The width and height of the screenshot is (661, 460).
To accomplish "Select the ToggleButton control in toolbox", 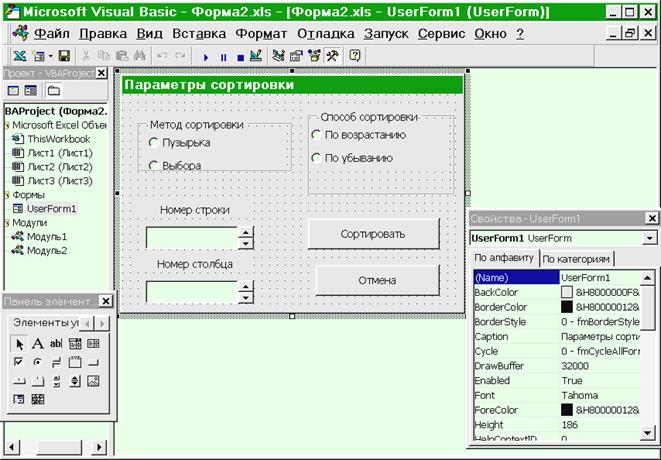I will coord(56,362).
